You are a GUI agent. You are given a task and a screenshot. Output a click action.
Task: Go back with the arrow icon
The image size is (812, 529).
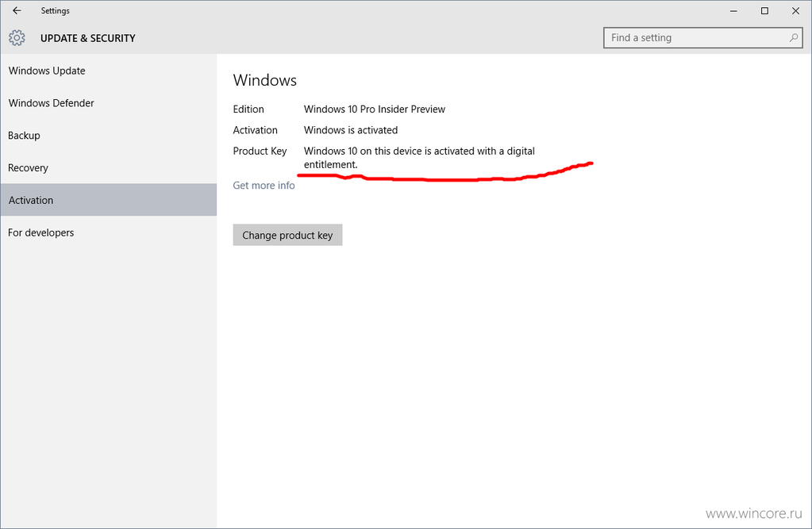point(17,10)
